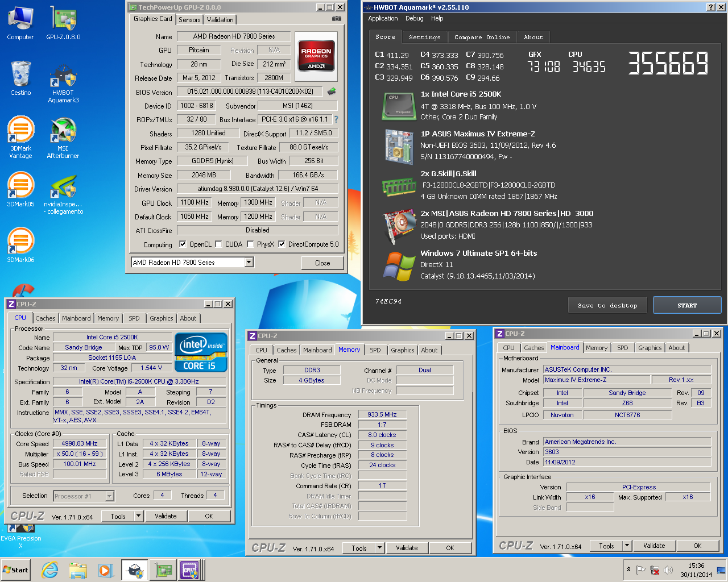
Task: Click the volume speaker tray icon
Action: coord(668,570)
